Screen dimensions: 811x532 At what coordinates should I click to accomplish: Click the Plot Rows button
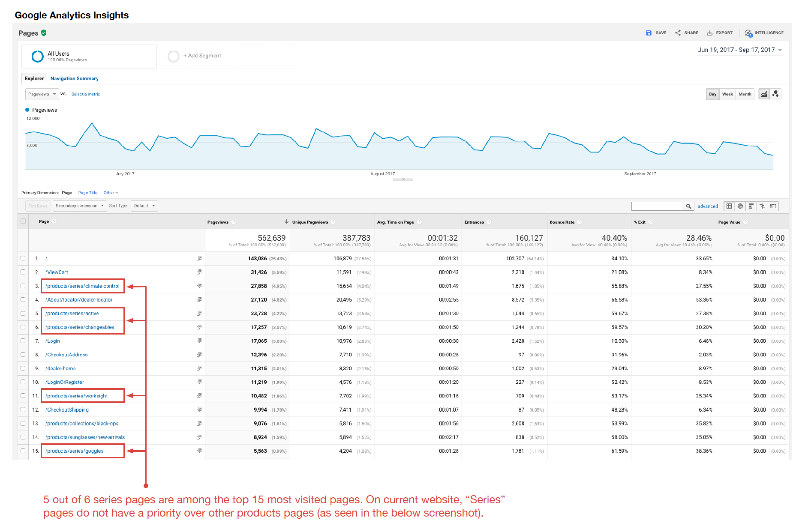(x=38, y=206)
